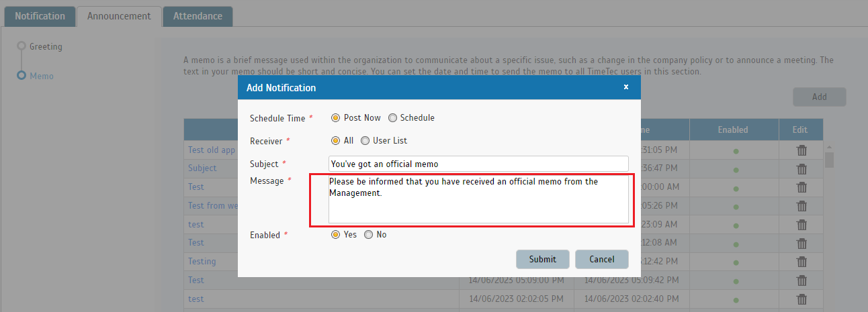The image size is (868, 312).
Task: Cancel the Add Notification dialog
Action: pyautogui.click(x=601, y=260)
